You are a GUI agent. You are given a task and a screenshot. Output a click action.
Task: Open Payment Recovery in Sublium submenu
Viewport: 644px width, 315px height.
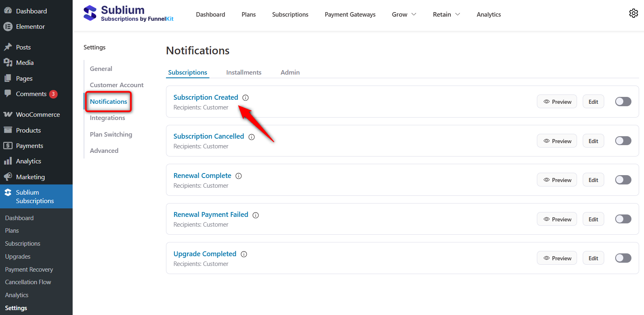tap(29, 270)
